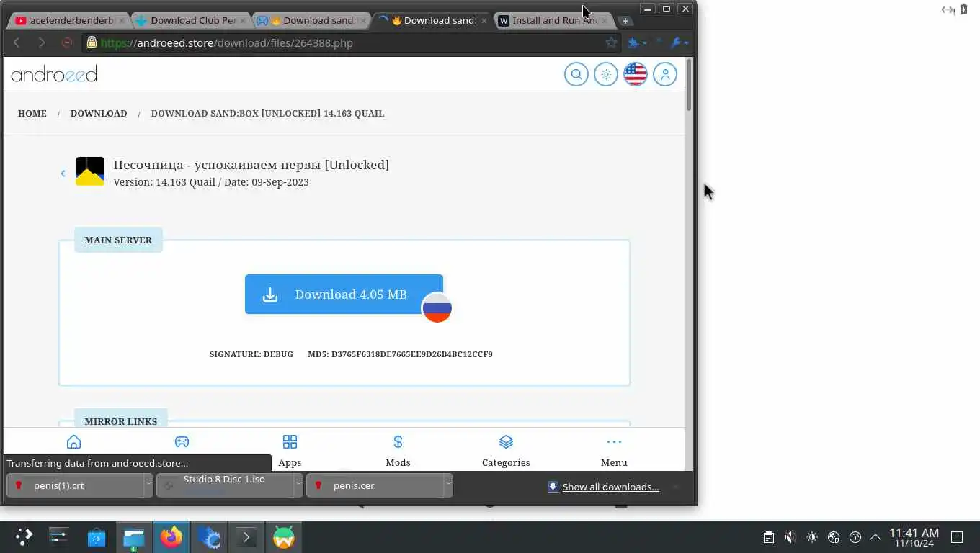The width and height of the screenshot is (980, 553).
Task: Close the acefenderbender YouTube tab
Action: [x=121, y=21]
